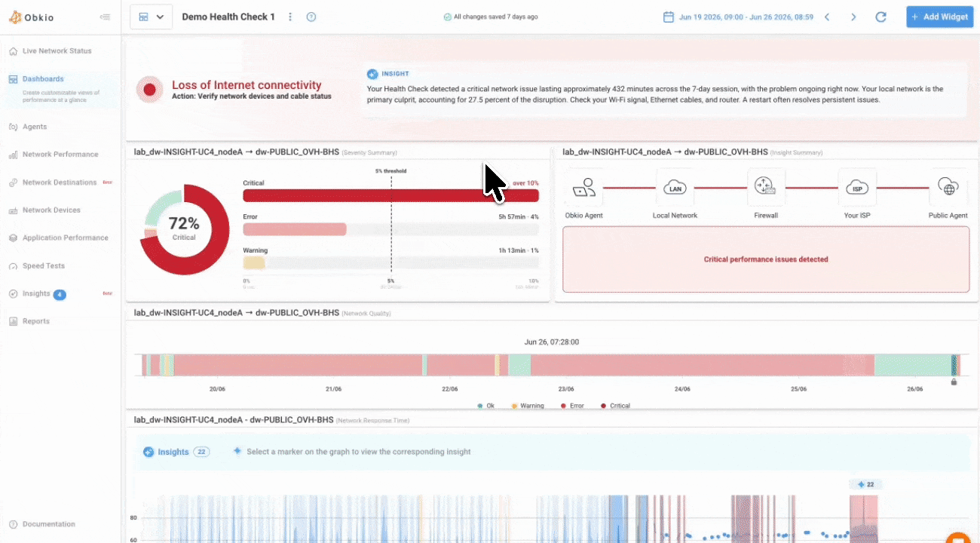
Task: Open the date range picker
Action: (x=738, y=17)
